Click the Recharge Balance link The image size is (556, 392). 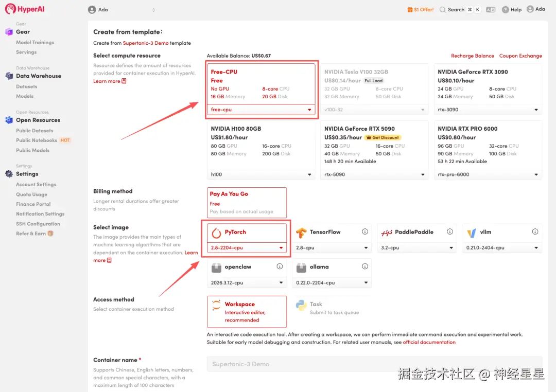click(472, 56)
